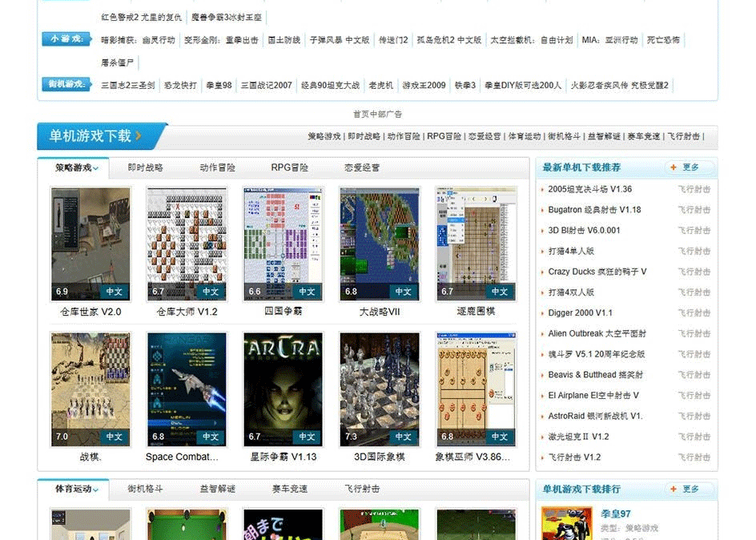Open the 四国争霸 game thumbnail
Image resolution: width=756 pixels, height=540 pixels.
point(283,244)
